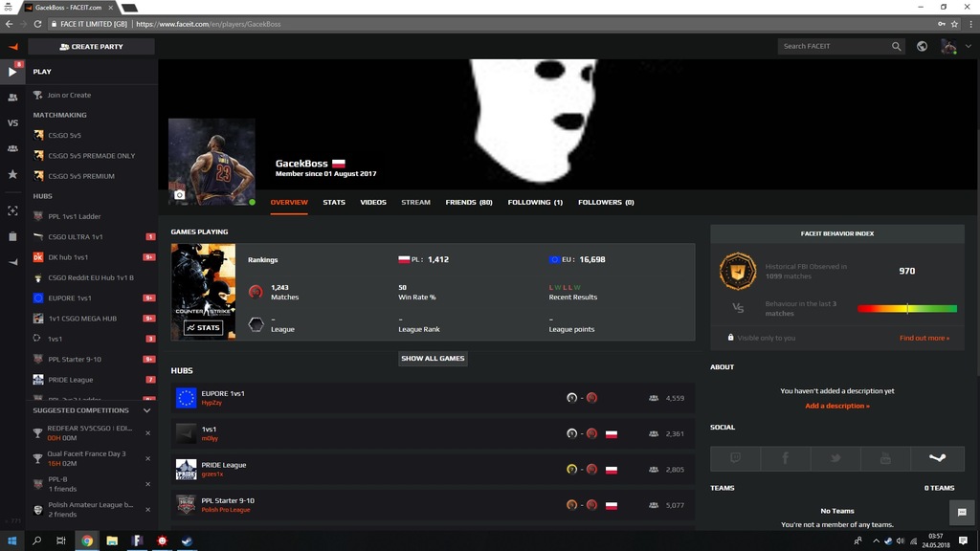Image resolution: width=980 pixels, height=551 pixels.
Task: Open the Play section icon
Action: click(x=12, y=72)
